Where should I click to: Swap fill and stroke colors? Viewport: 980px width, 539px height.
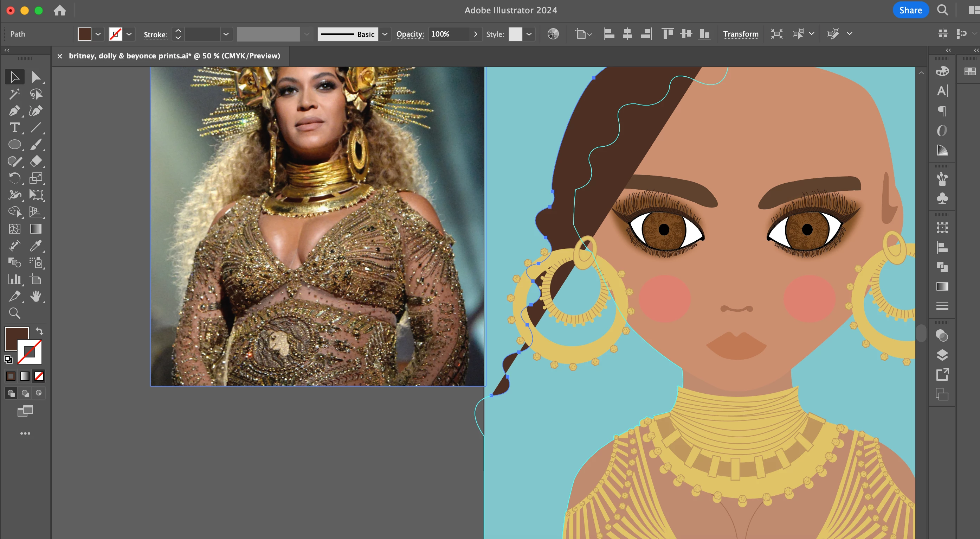click(x=39, y=331)
